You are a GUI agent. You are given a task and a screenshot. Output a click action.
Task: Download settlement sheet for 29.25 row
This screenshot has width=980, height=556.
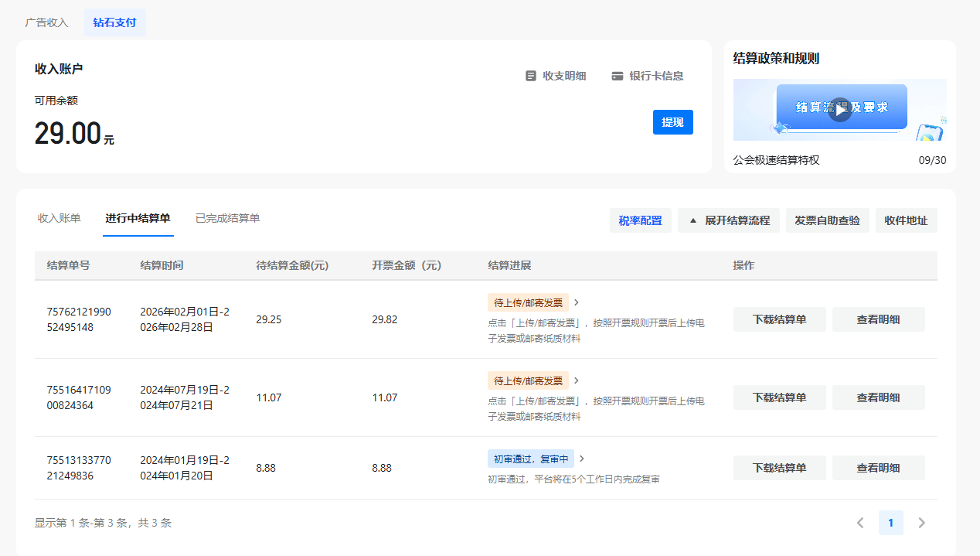pyautogui.click(x=779, y=319)
